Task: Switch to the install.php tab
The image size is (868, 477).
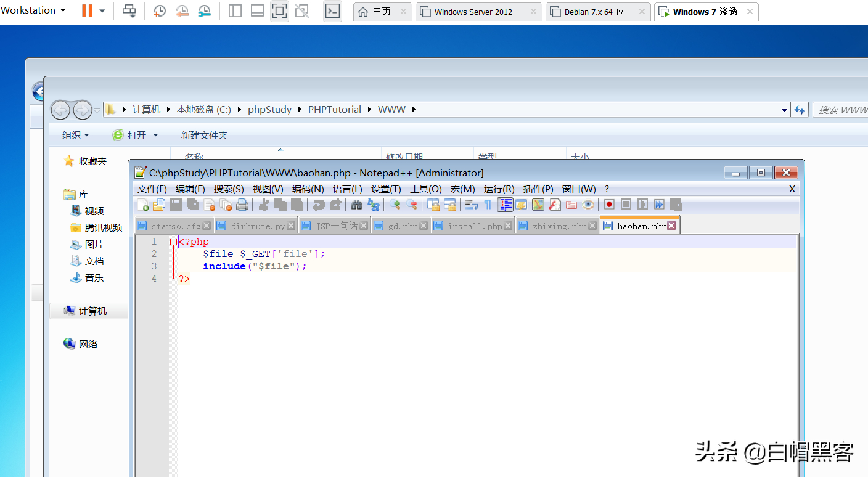Action: point(474,226)
